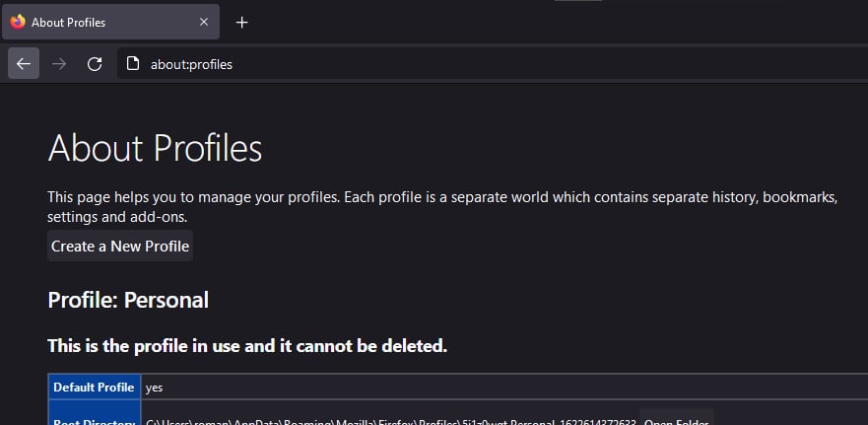The image size is (868, 425).
Task: Click the 'Default Profile' table header cell
Action: (x=95, y=388)
